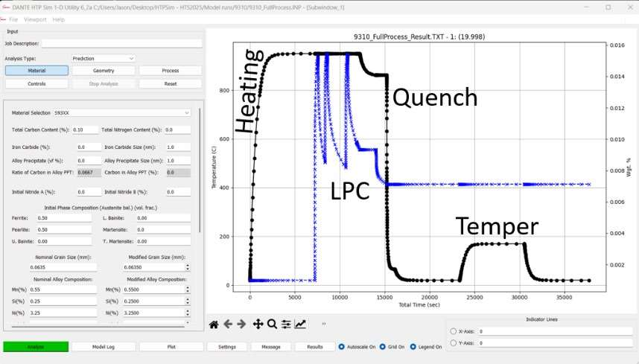
Task: Open the Viewport menu
Action: pyautogui.click(x=35, y=19)
